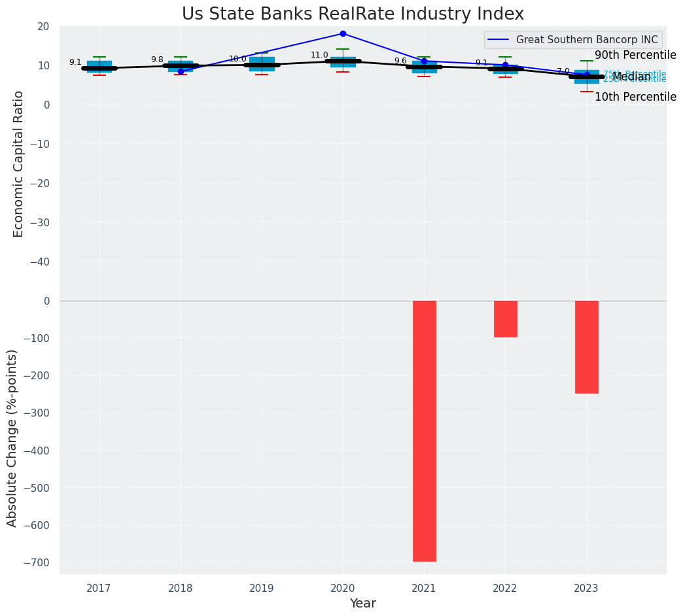This screenshot has width=683, height=616.
Task: Click the red bar for 2023
Action: click(x=586, y=347)
